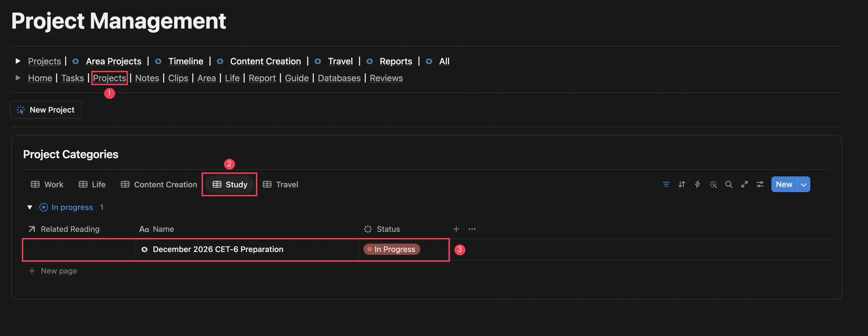Collapse the In progress group

30,207
